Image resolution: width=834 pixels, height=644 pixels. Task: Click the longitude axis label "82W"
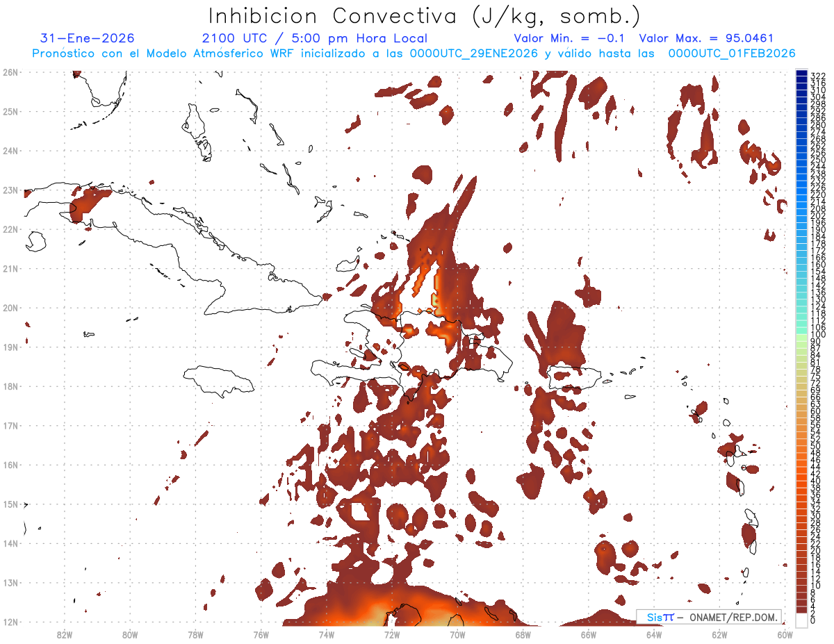(65, 634)
